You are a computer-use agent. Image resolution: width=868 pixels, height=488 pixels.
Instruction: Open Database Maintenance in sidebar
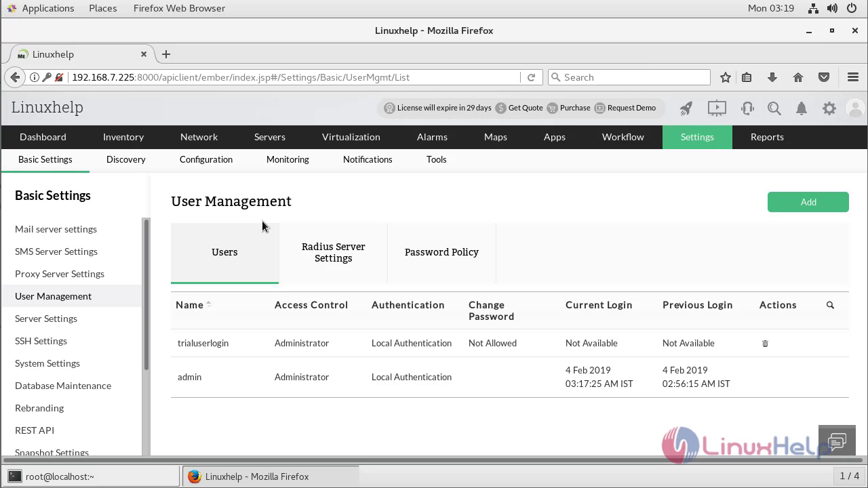coord(63,386)
